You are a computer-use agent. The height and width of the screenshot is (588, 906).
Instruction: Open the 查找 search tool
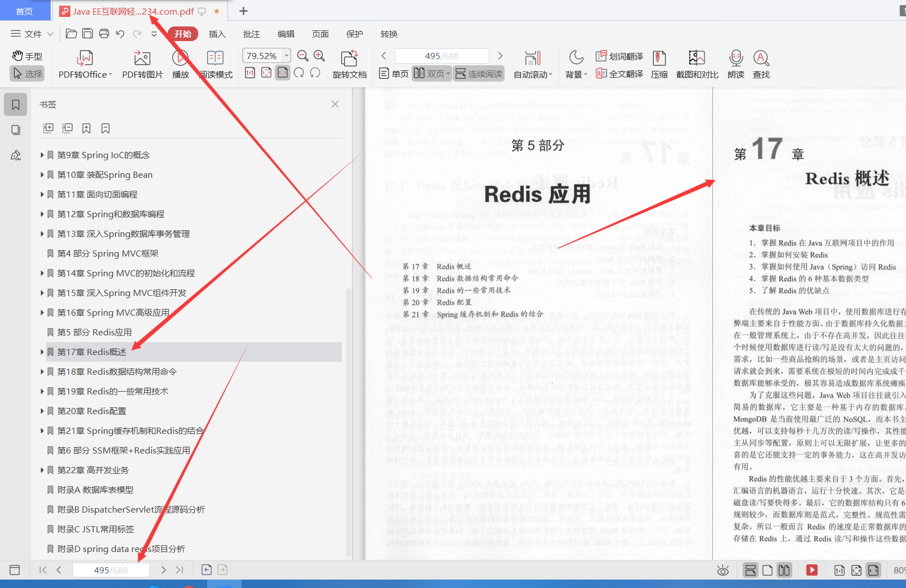[761, 65]
